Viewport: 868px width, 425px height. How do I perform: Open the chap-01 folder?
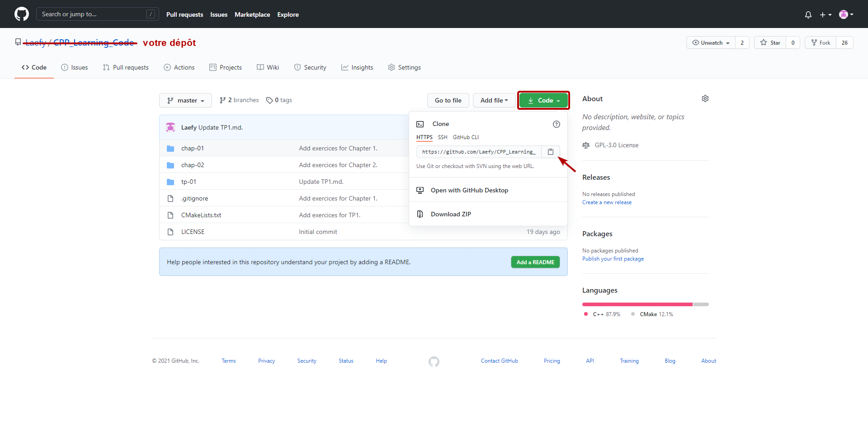pyautogui.click(x=193, y=148)
